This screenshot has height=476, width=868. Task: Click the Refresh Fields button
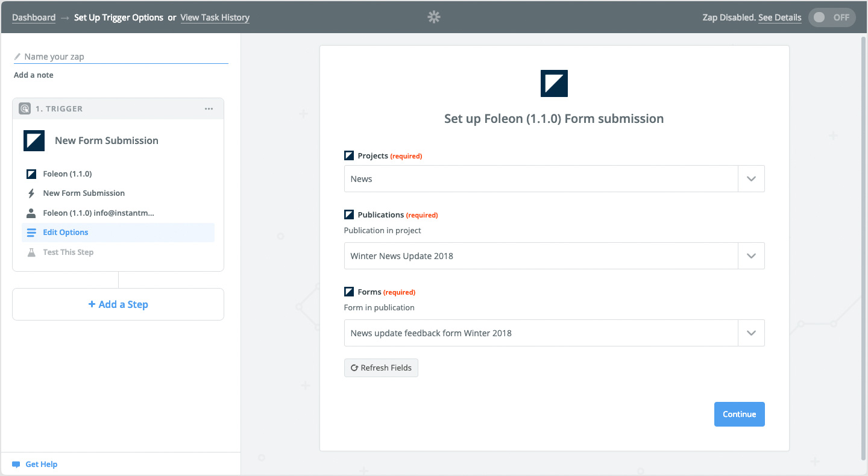pos(381,368)
